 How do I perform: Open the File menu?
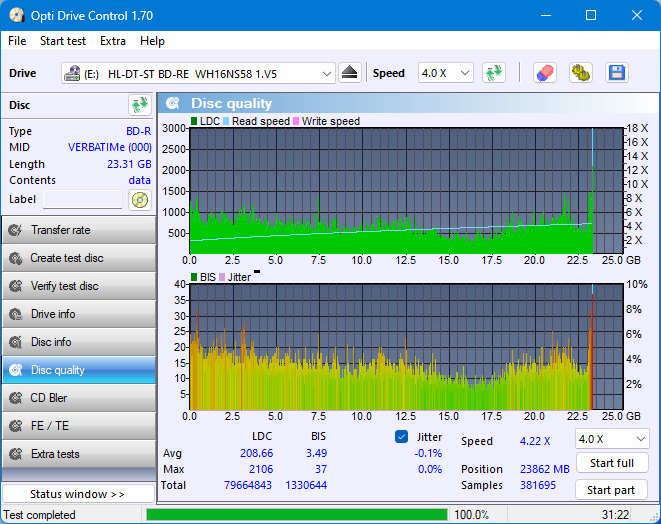(x=17, y=41)
